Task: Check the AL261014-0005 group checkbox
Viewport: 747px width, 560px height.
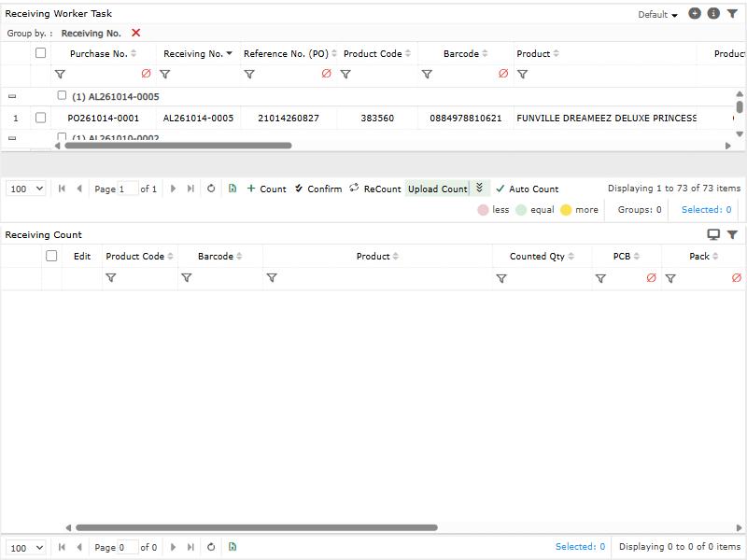Action: coord(62,95)
